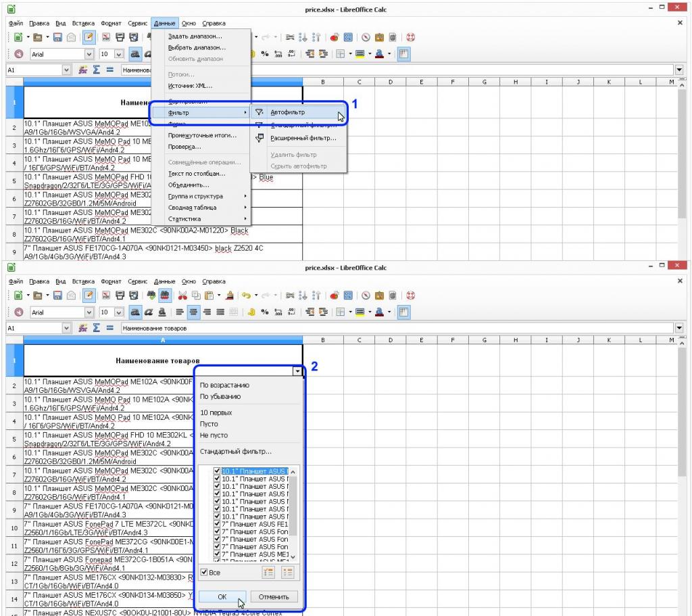The image size is (692, 616).
Task: Open 'Формат' menu in bottom window
Action: (x=111, y=281)
